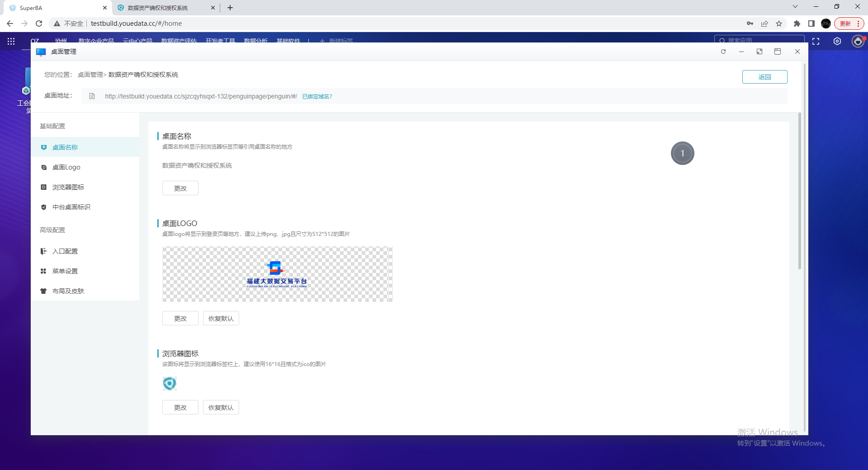Refresh the 桌面管理 window

[x=723, y=52]
